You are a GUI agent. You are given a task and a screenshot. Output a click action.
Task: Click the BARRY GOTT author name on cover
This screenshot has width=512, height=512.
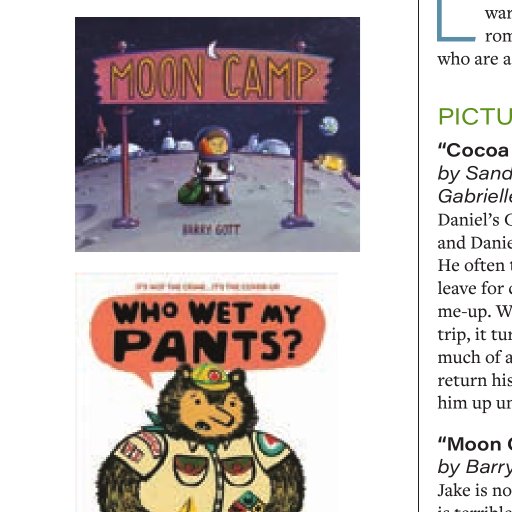[211, 230]
